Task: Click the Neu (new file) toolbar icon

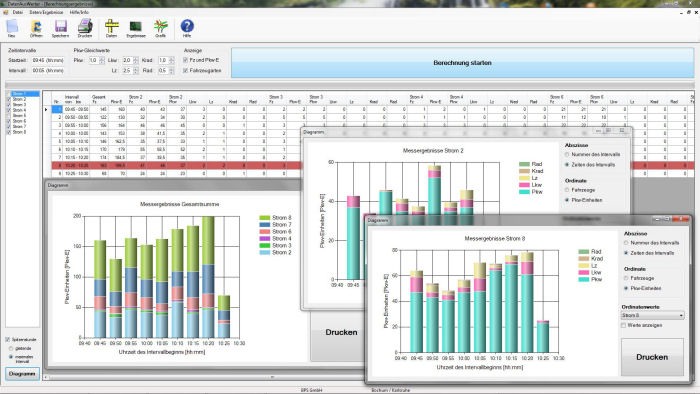Action: pyautogui.click(x=12, y=28)
